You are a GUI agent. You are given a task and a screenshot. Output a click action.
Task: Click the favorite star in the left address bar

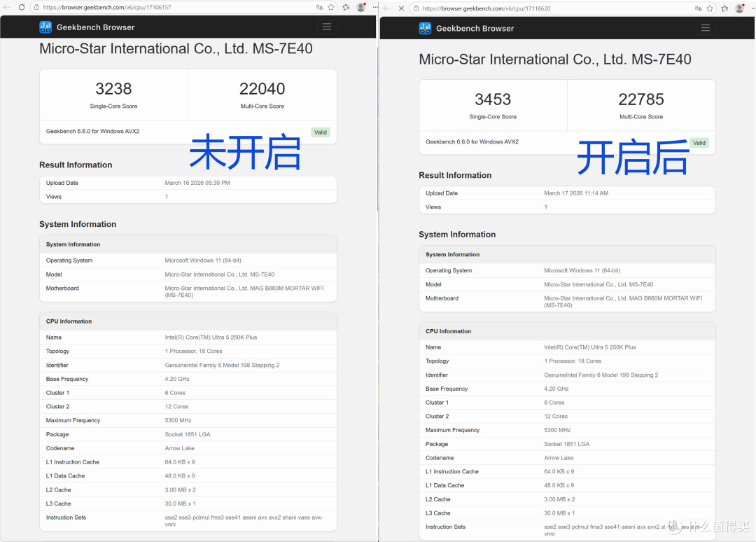pos(331,7)
